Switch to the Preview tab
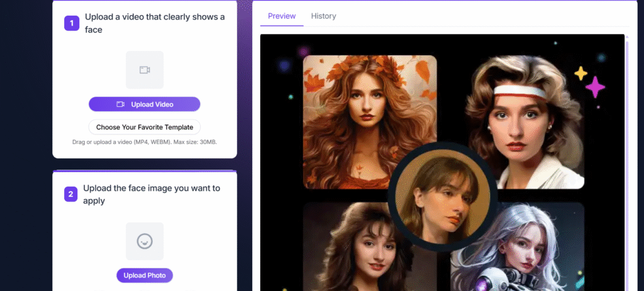This screenshot has height=291, width=644. tap(282, 16)
